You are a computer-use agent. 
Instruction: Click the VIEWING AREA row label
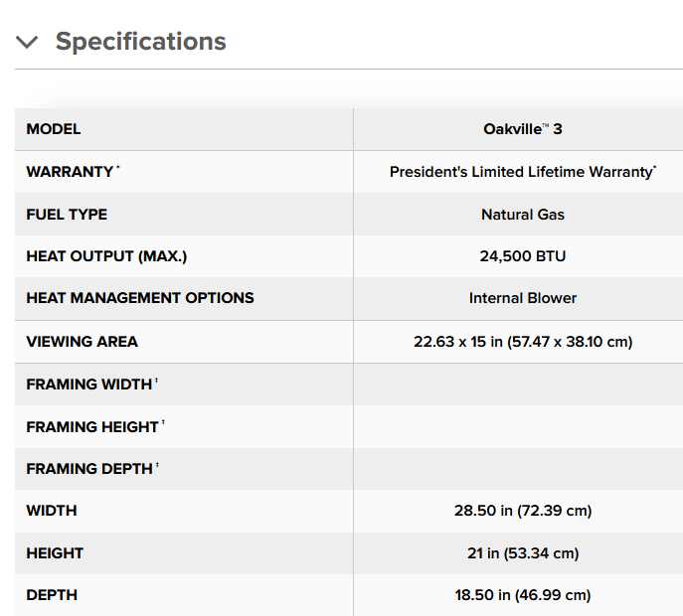(x=82, y=342)
